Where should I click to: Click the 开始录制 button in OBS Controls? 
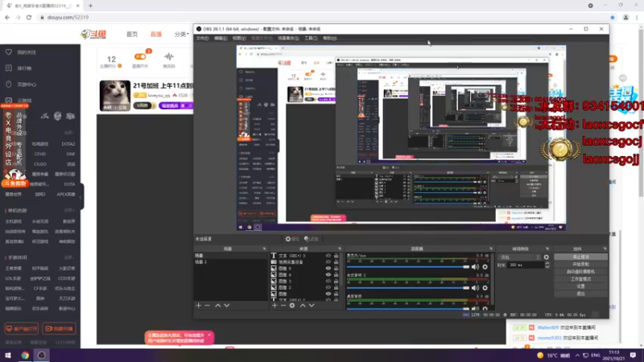[580, 265]
